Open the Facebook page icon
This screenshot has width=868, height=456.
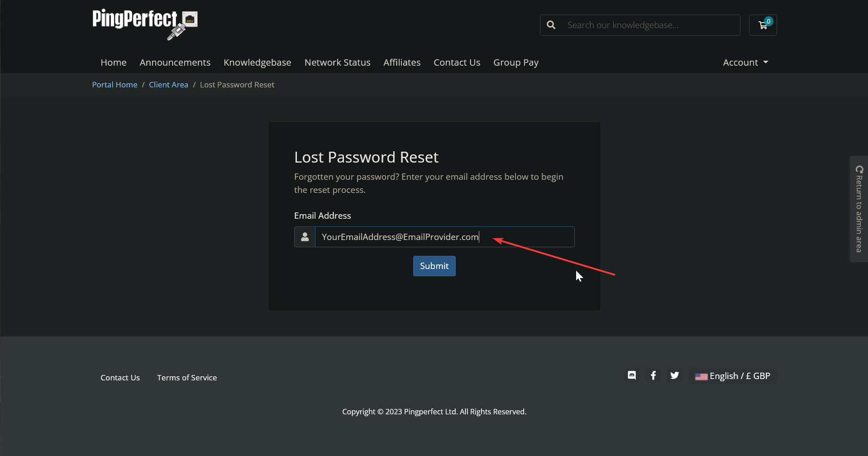coord(653,375)
